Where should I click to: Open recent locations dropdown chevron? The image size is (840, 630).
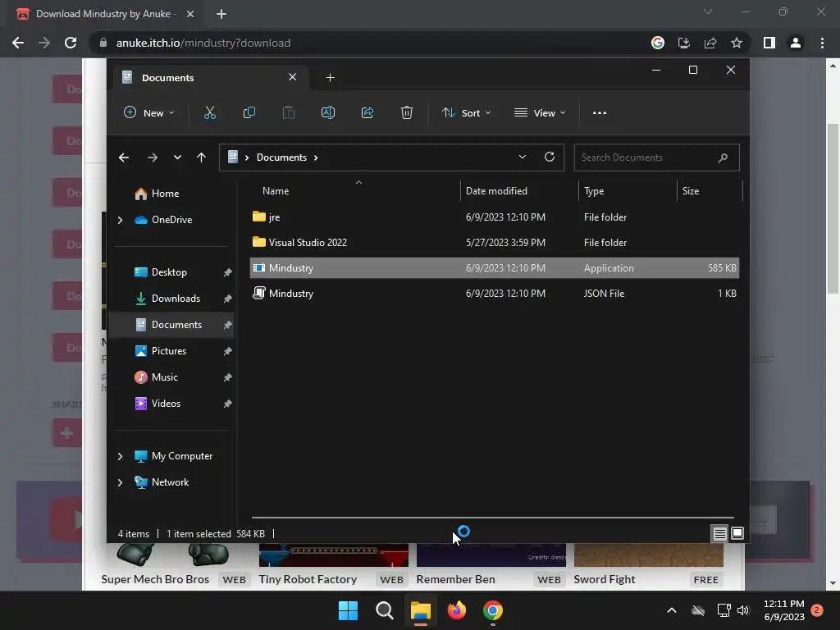click(x=177, y=157)
